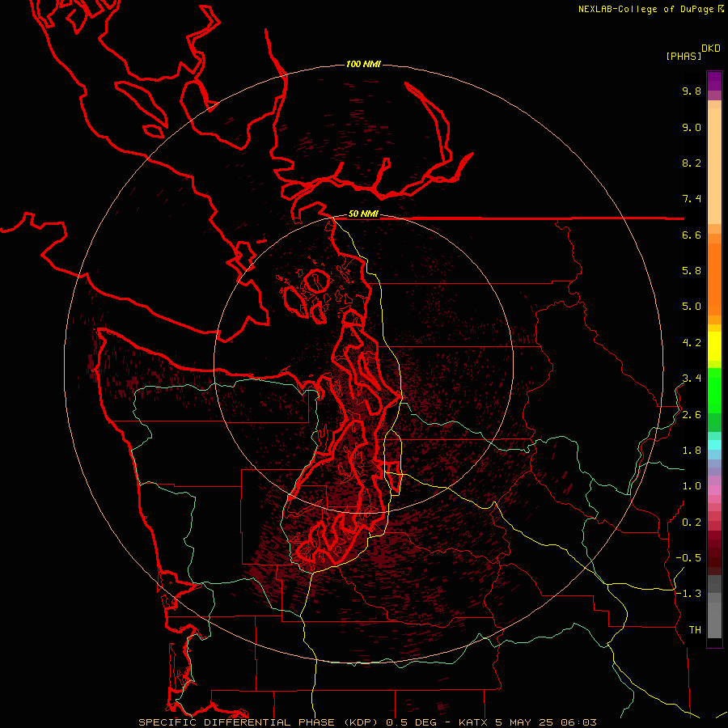Click the 9.0 scale value
728x728 pixels.
(692, 127)
